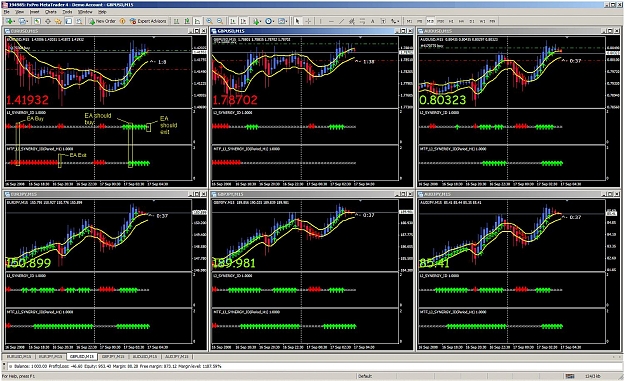This screenshot has height=381, width=625.
Task: Select the Vertical Line drawing tool
Action: pyautogui.click(x=320, y=21)
